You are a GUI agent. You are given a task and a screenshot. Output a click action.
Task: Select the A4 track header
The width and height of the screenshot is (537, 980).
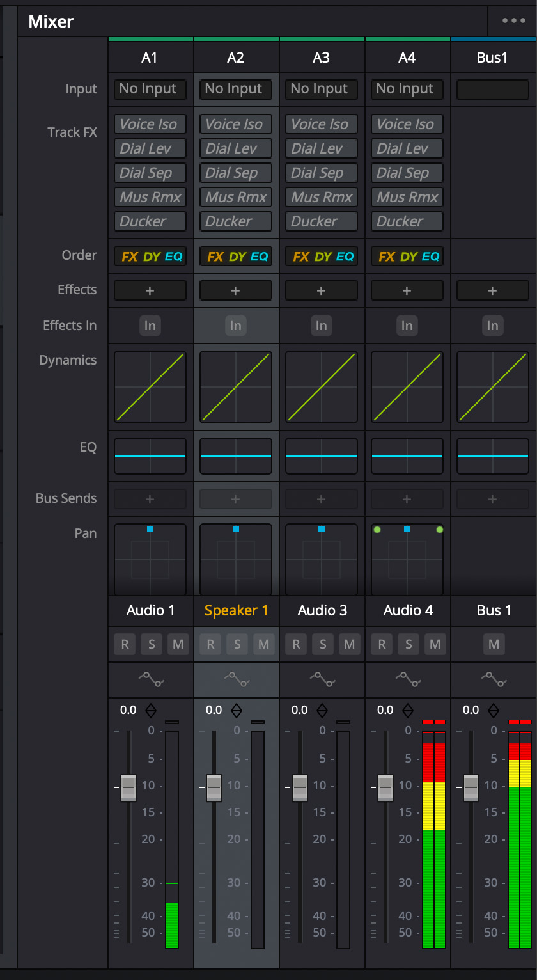click(x=407, y=58)
